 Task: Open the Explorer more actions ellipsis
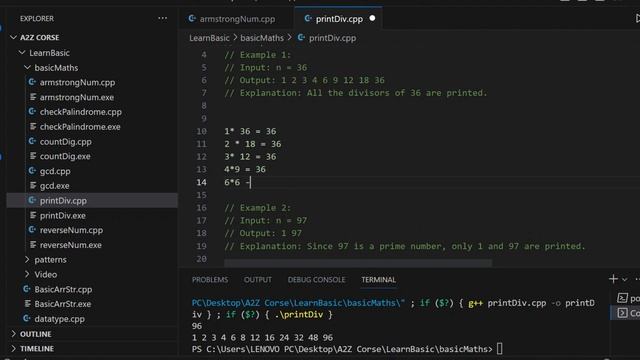coord(162,18)
